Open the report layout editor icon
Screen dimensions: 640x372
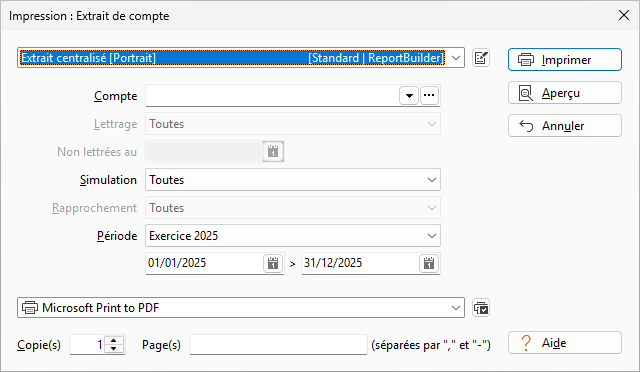pyautogui.click(x=481, y=58)
